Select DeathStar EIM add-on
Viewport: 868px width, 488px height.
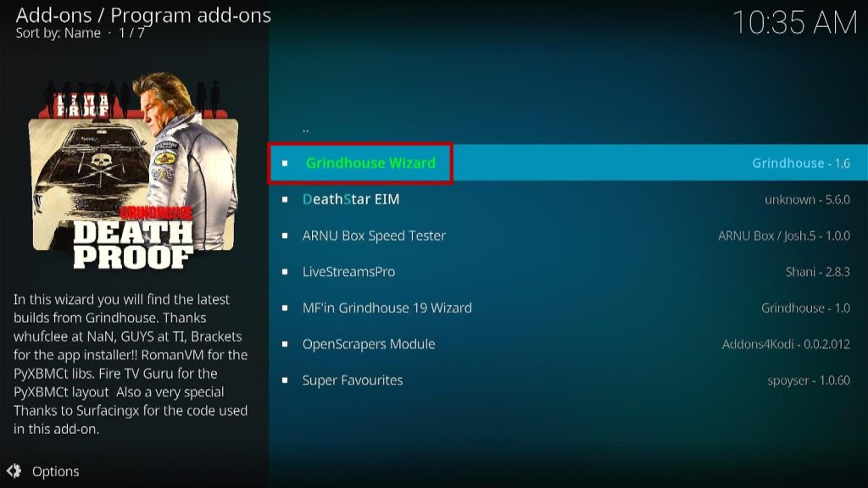(568, 199)
